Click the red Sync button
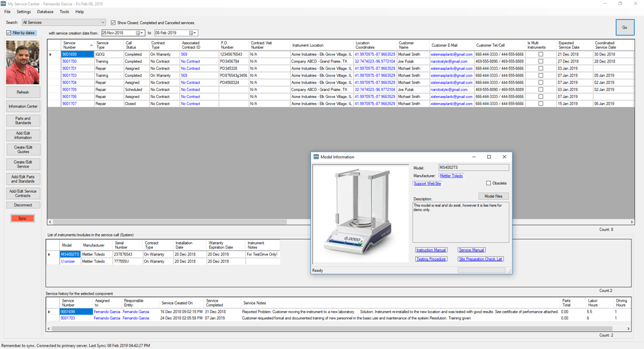This screenshot has width=644, height=349. pyautogui.click(x=23, y=218)
